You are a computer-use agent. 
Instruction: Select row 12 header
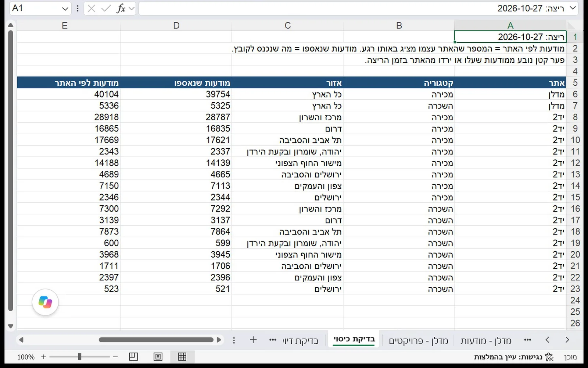[575, 163]
